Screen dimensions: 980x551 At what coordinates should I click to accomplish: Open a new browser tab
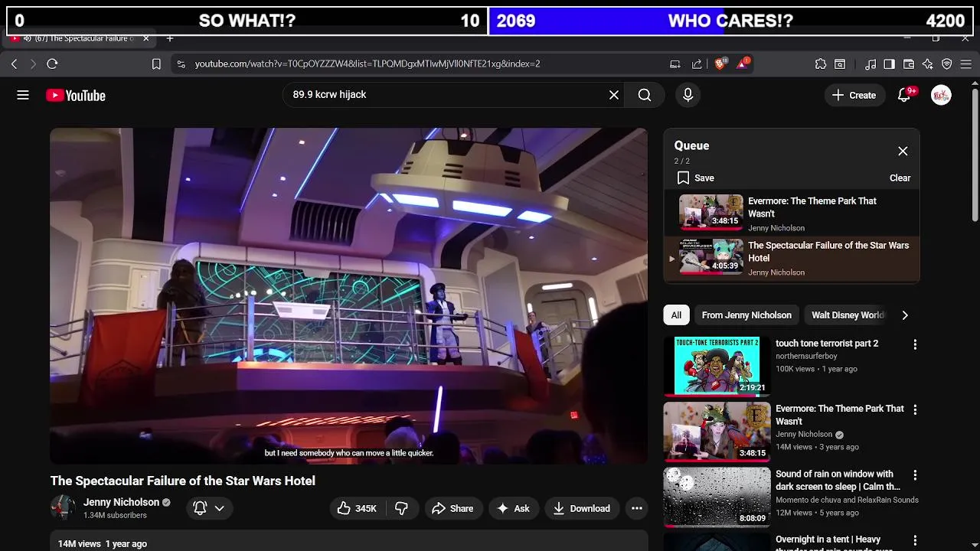[170, 38]
